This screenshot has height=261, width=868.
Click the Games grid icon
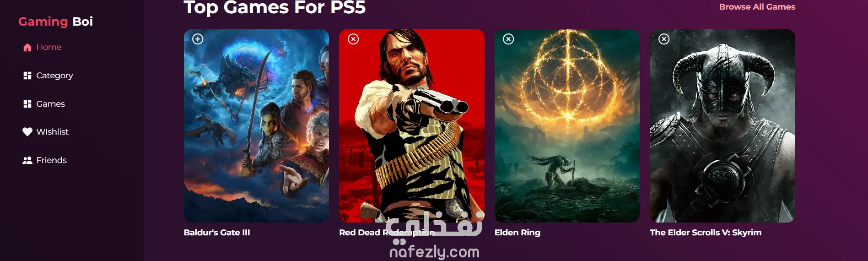click(x=27, y=104)
